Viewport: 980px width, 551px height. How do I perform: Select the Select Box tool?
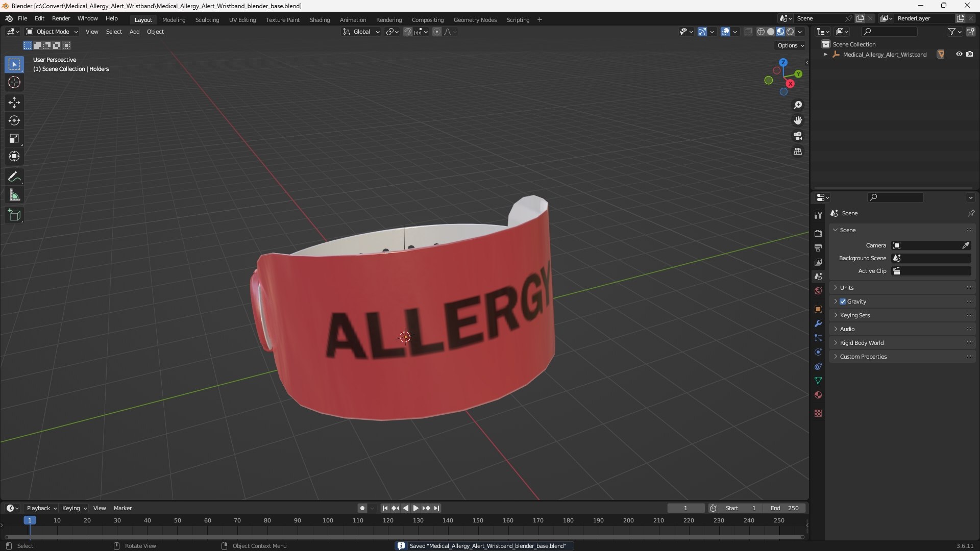[14, 65]
